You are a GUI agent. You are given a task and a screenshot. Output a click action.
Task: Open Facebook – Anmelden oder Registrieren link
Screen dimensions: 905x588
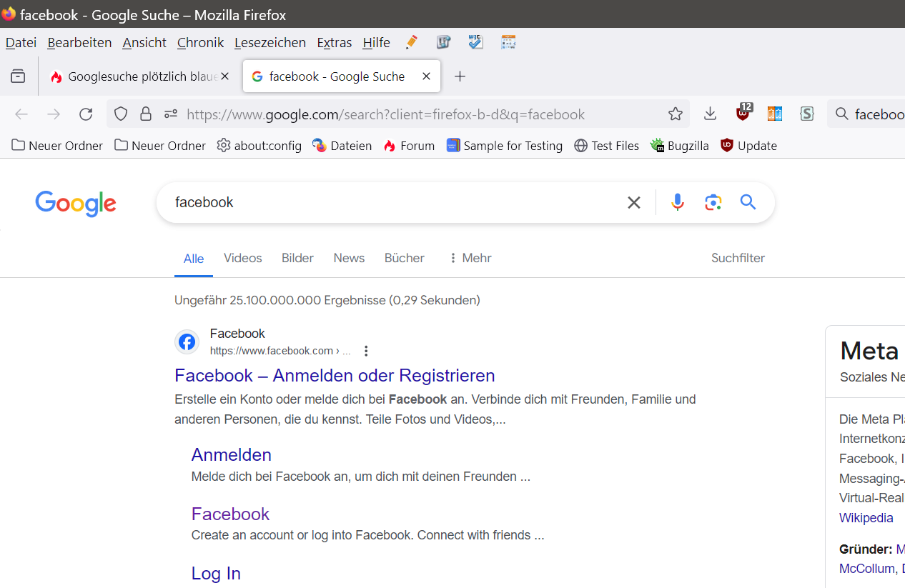(x=335, y=375)
